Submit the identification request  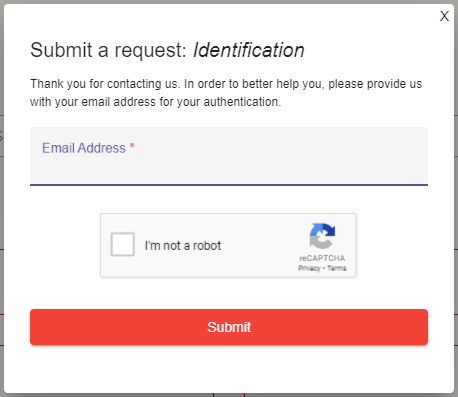point(229,327)
